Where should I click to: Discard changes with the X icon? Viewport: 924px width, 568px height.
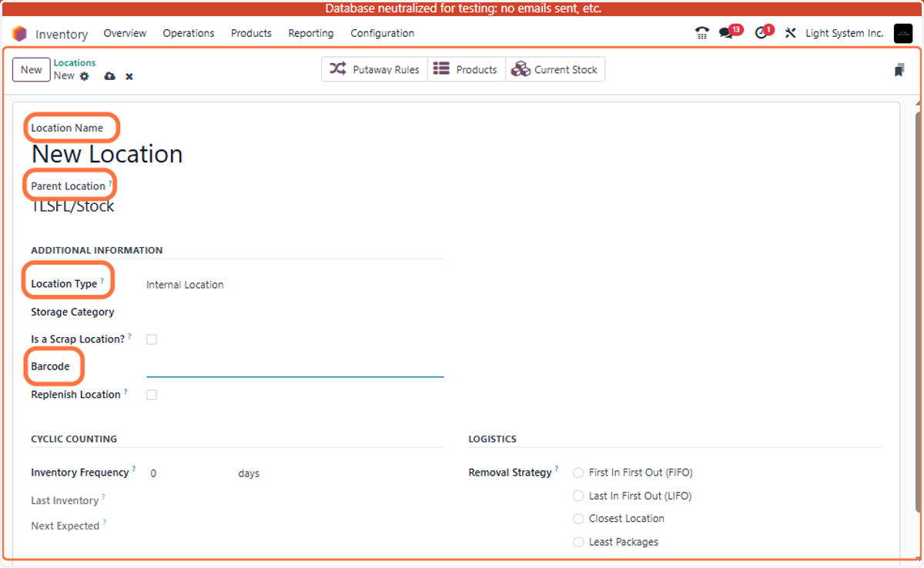click(x=129, y=76)
